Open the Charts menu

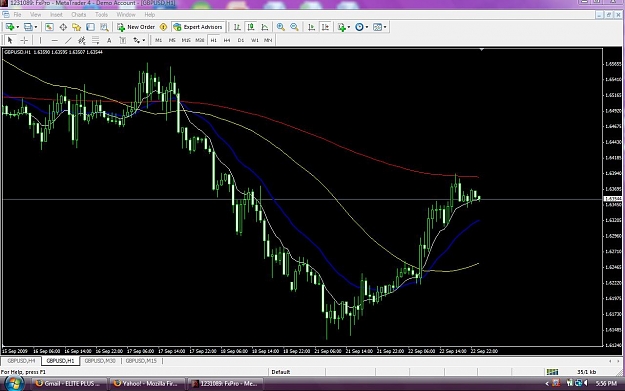tap(79, 15)
